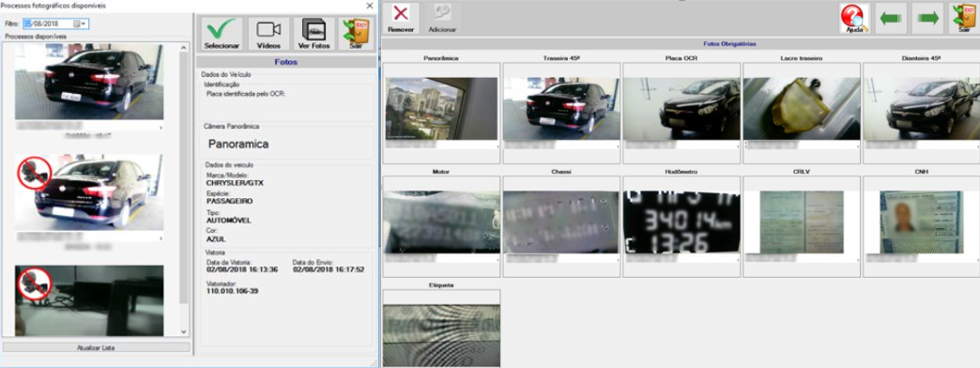Open the Ajuda help button
This screenshot has width=980, height=368.
(854, 18)
